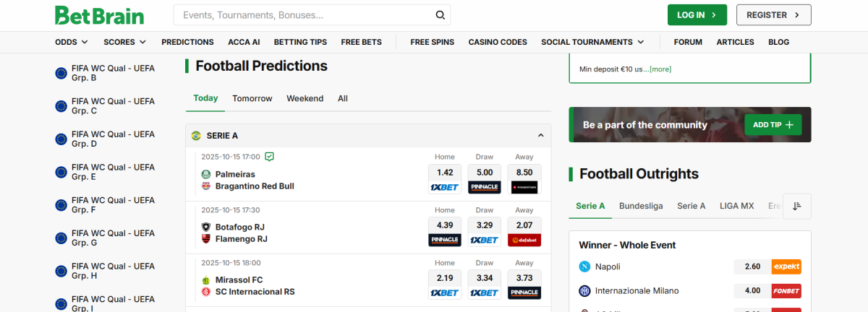Click the sort outrights icon button
Screen dimensions: 868x312
tap(796, 206)
